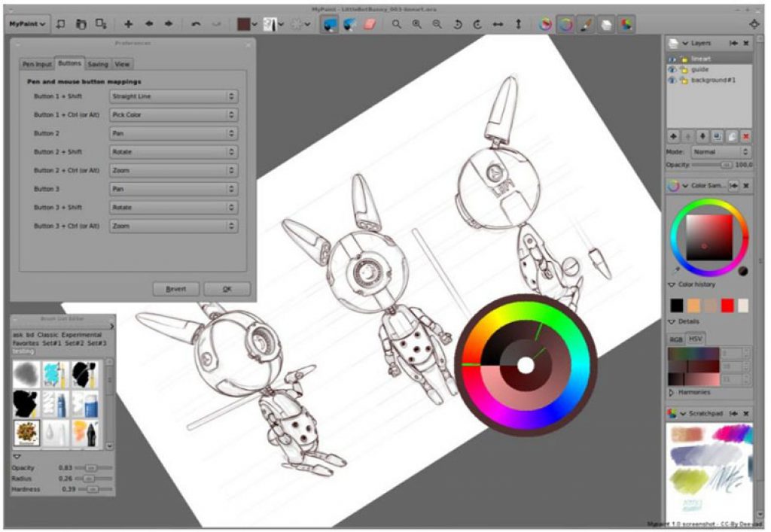
Task: Click the Revert button in Preferences
Action: [175, 288]
